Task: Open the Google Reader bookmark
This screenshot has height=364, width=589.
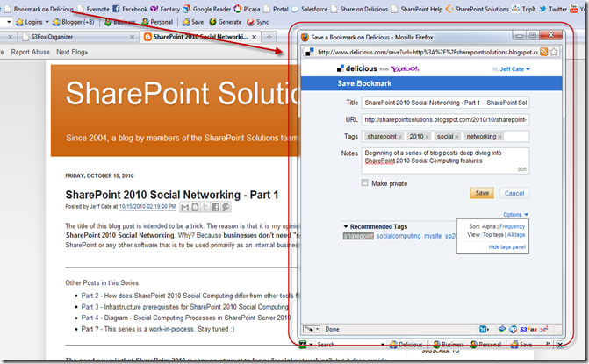Action: (x=211, y=8)
